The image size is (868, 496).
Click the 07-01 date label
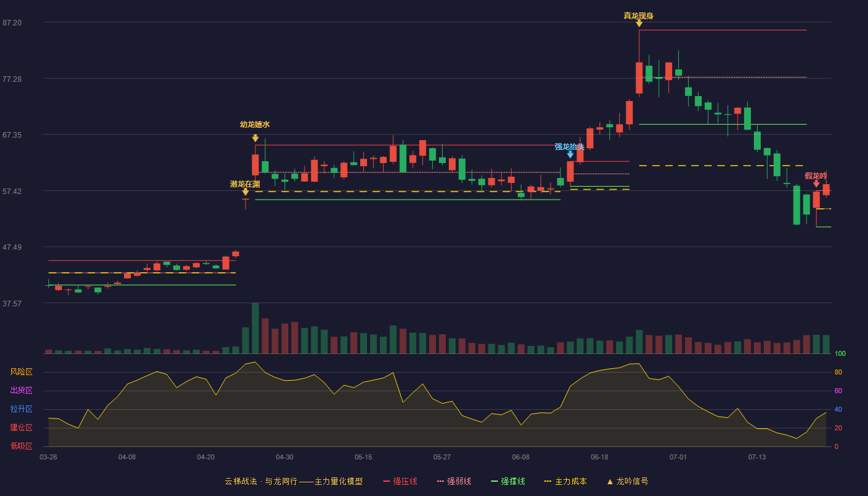click(678, 457)
